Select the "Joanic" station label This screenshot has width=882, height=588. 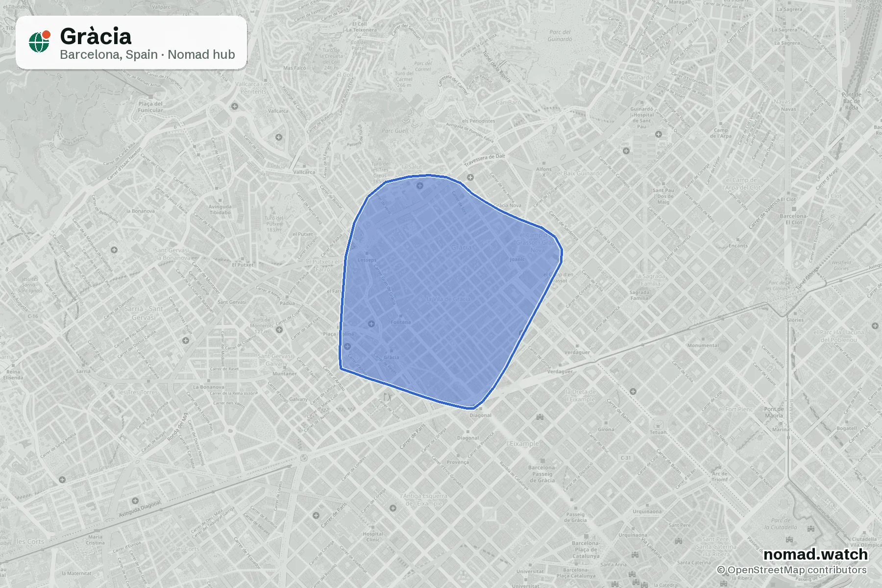click(x=517, y=259)
